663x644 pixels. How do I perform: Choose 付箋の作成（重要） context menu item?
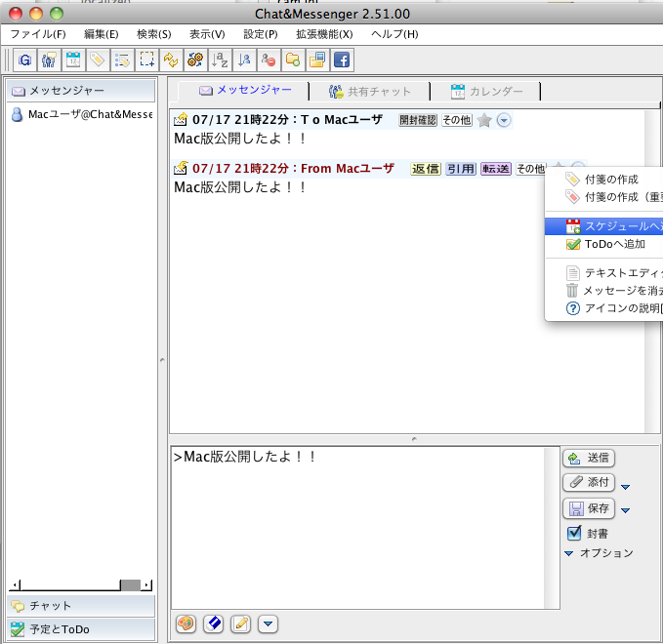(x=604, y=197)
